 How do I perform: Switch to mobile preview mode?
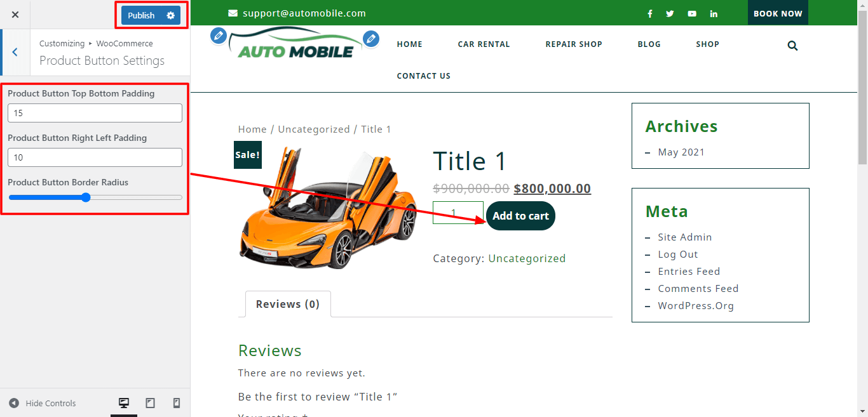pos(177,403)
